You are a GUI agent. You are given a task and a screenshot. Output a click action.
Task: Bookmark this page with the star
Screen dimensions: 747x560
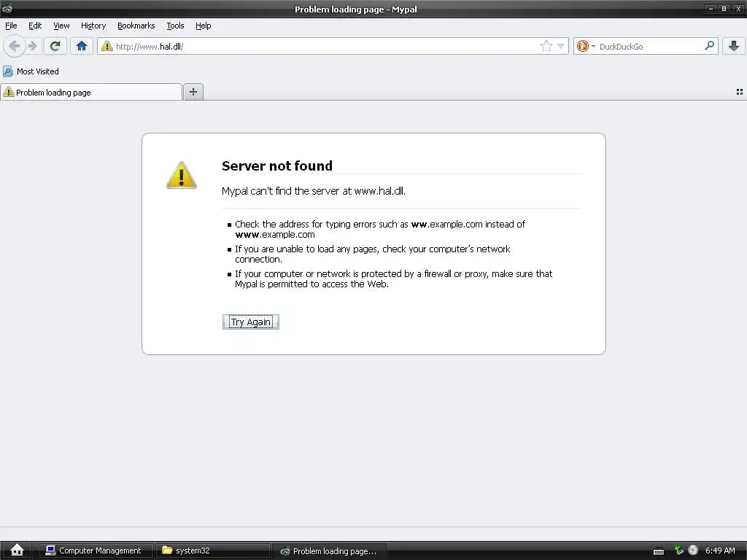tap(546, 46)
